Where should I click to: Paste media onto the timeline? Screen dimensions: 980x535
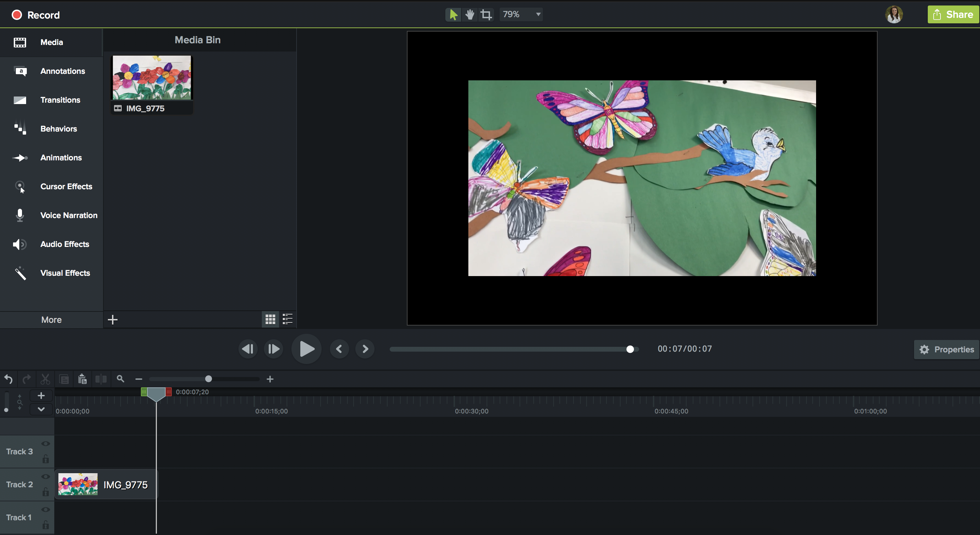tap(82, 379)
